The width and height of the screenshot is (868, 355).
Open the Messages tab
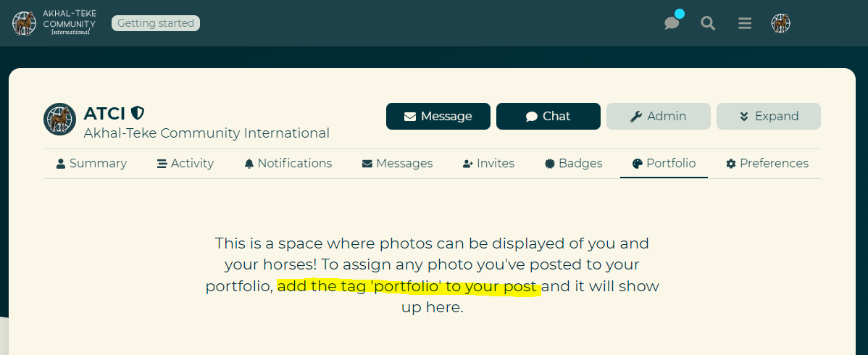tap(397, 164)
